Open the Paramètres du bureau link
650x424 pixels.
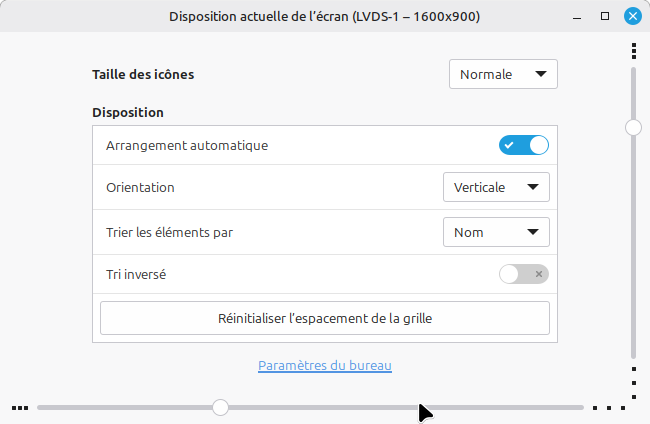(x=325, y=366)
